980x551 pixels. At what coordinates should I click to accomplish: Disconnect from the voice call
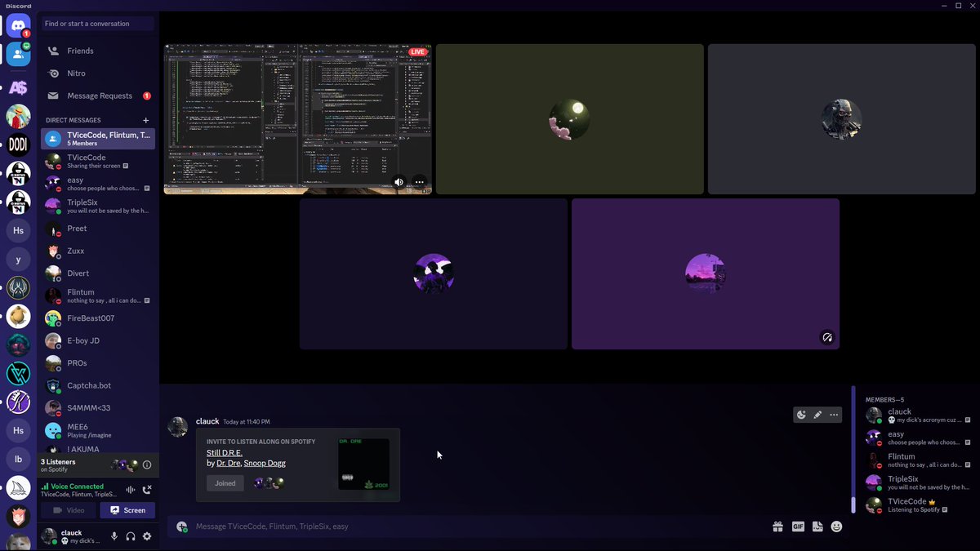(147, 491)
